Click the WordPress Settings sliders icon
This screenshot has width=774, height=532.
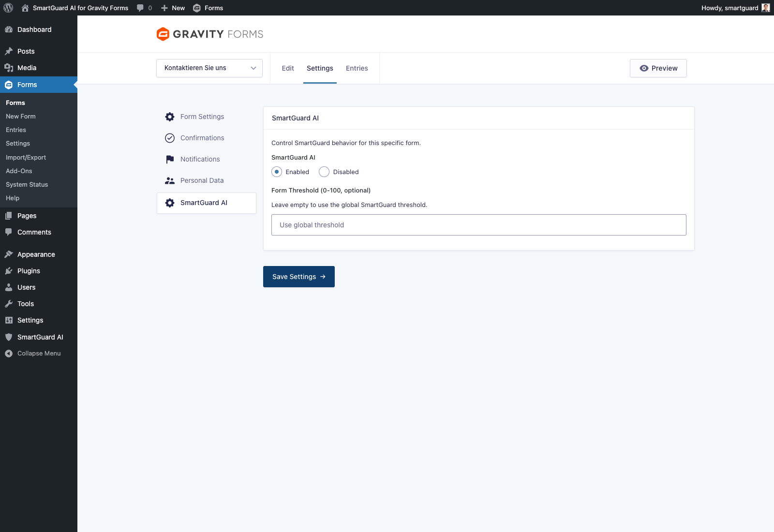click(x=9, y=320)
